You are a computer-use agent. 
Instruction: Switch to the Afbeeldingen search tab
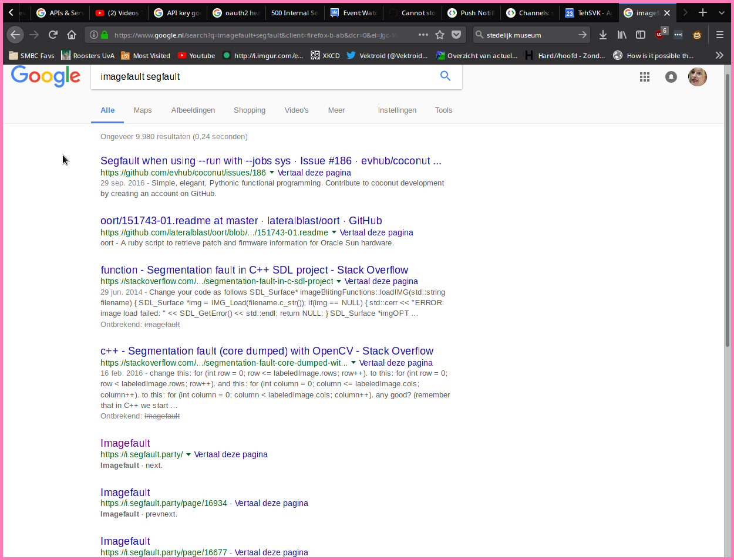pos(193,110)
